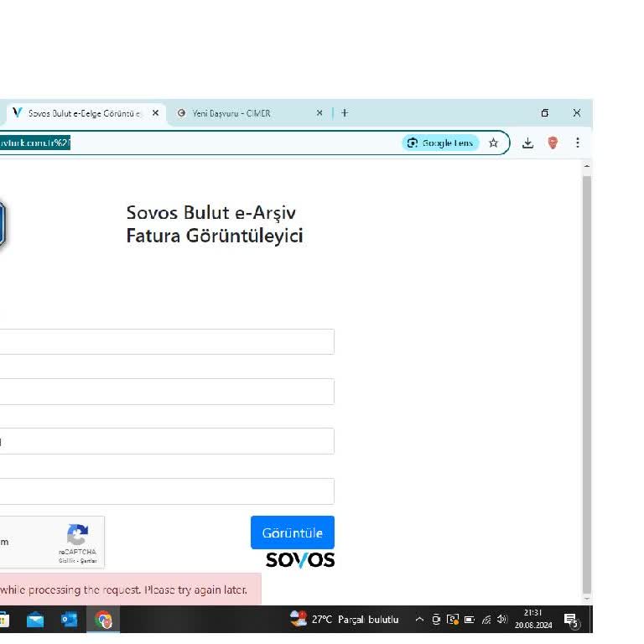The width and height of the screenshot is (644, 644).
Task: Show hidden system tray icons chevron
Action: point(419,619)
